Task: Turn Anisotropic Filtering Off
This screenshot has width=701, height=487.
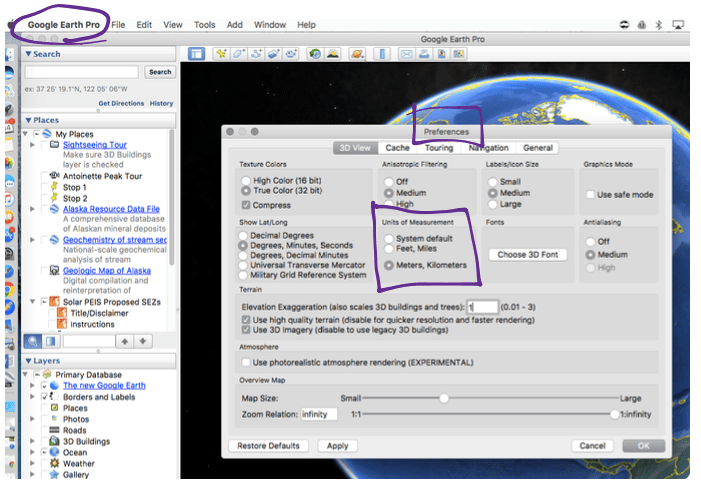Action: click(x=389, y=182)
